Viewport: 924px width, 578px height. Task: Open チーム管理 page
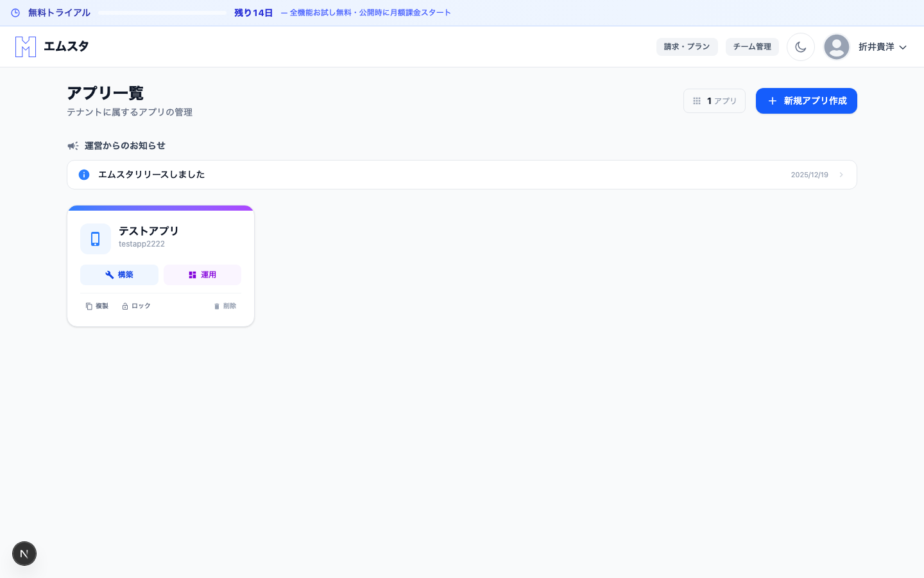point(752,47)
